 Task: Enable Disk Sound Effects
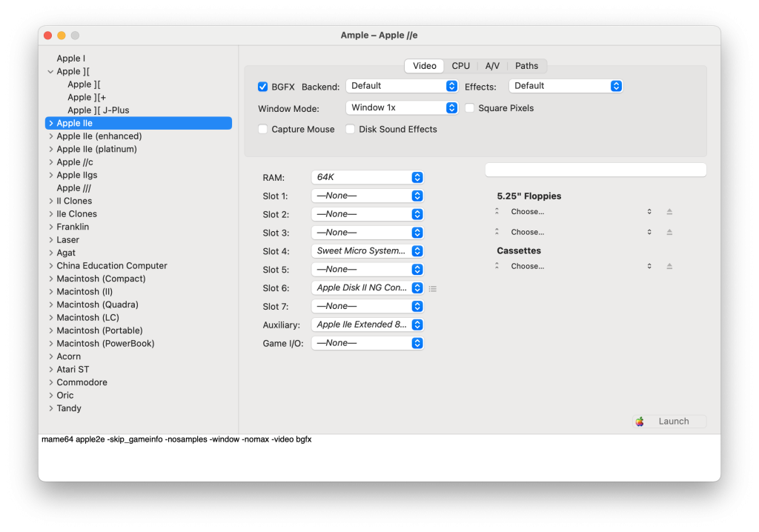350,129
